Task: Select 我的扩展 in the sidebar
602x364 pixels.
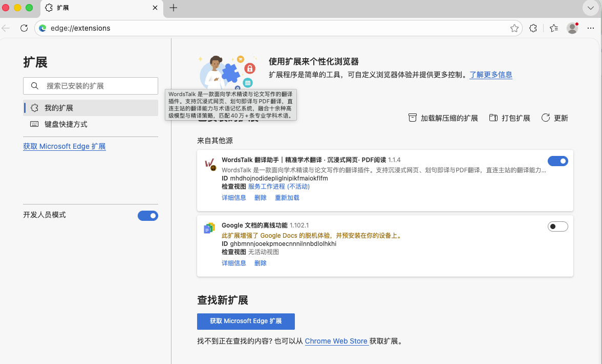Action: [x=91, y=108]
